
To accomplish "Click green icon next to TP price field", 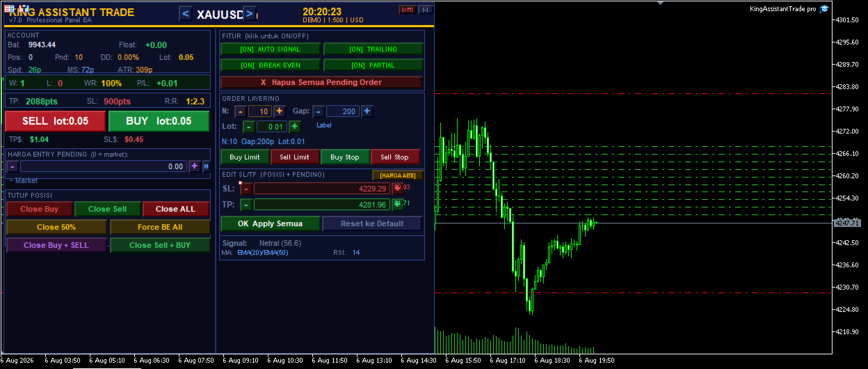I will (x=397, y=204).
